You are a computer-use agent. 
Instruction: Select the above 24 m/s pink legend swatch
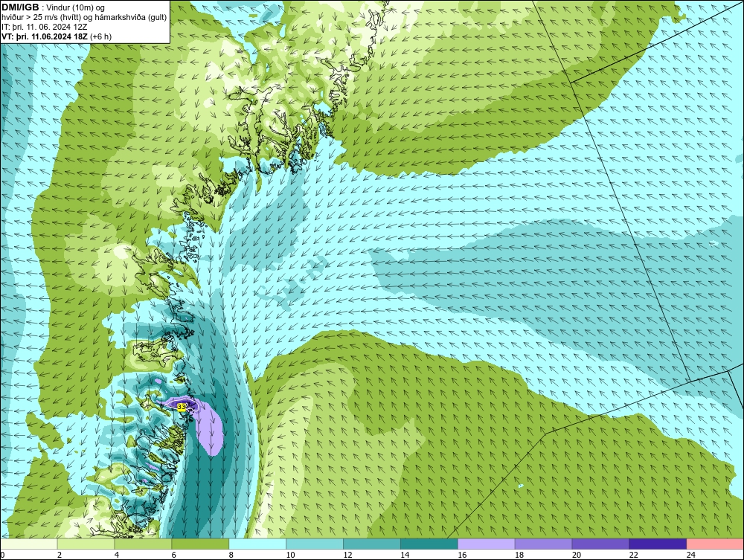pyautogui.click(x=715, y=544)
